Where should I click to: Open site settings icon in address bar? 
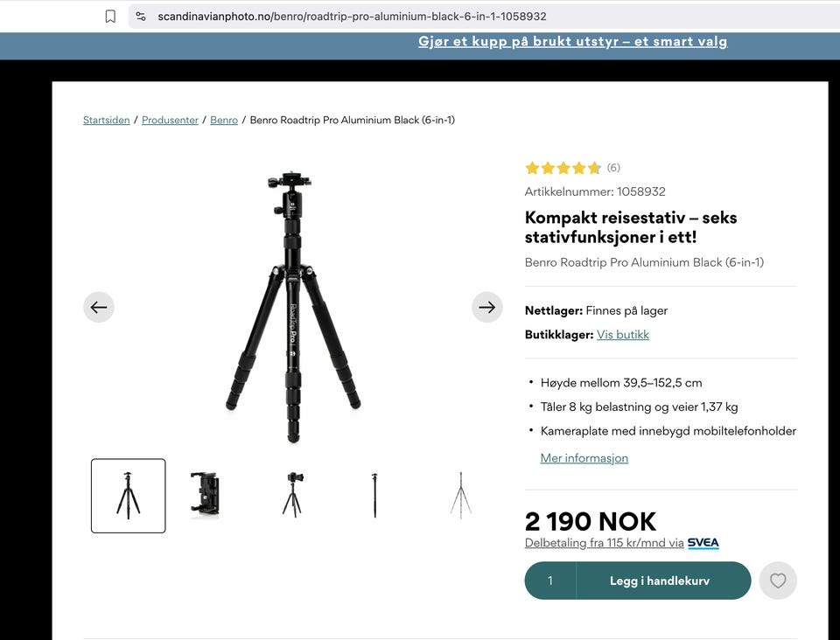[x=141, y=17]
